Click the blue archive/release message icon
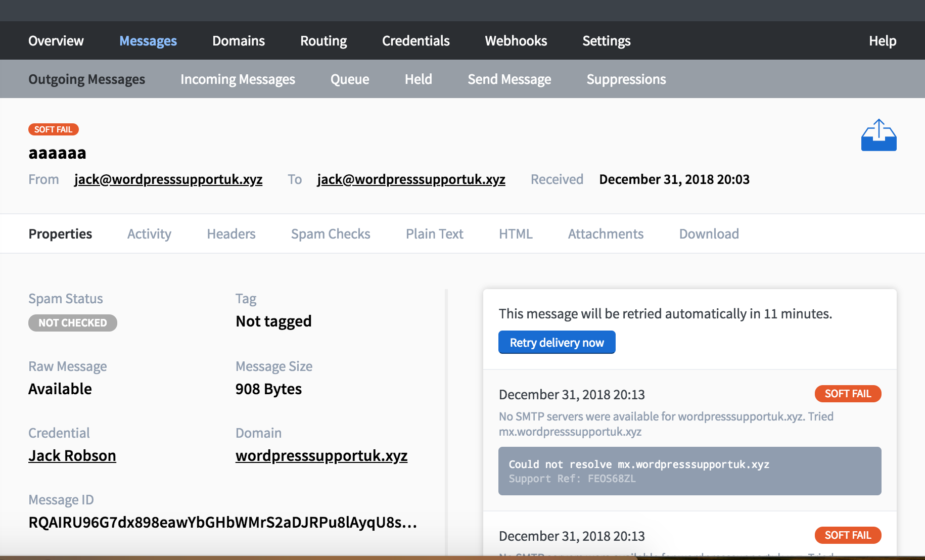 tap(878, 134)
